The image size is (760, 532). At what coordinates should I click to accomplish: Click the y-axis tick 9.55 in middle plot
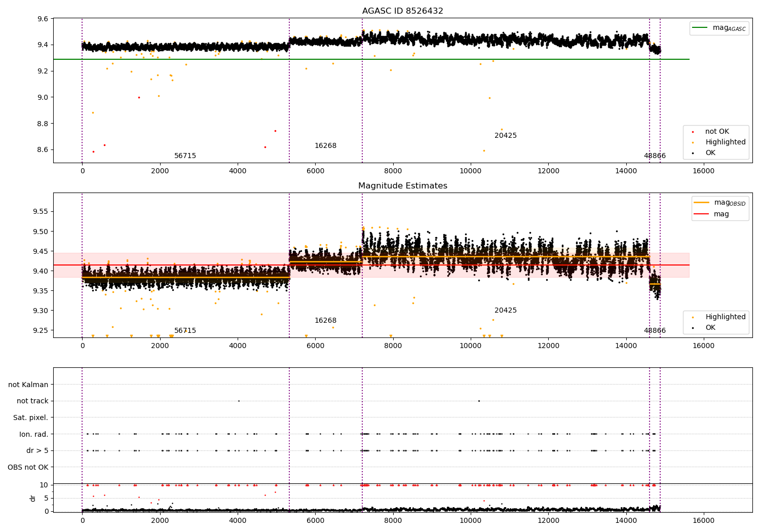click(x=41, y=212)
